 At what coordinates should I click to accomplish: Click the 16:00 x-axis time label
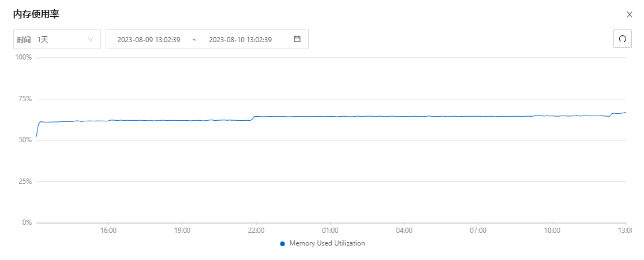108,231
